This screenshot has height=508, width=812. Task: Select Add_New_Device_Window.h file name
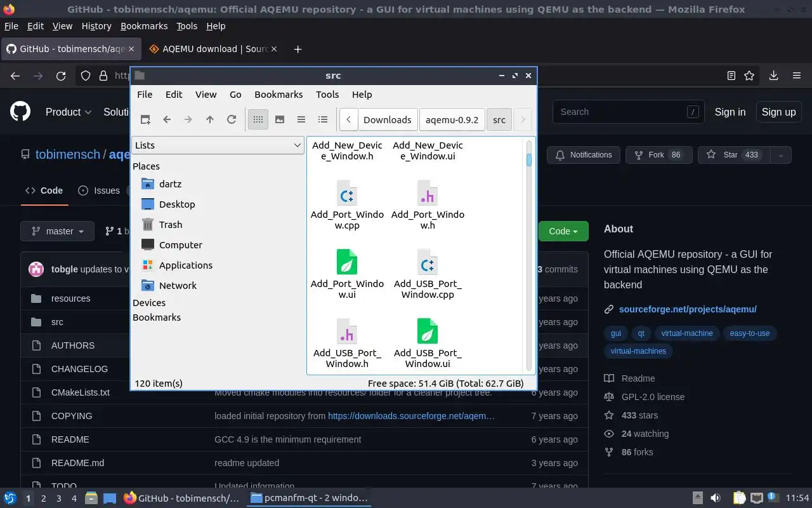[347, 150]
